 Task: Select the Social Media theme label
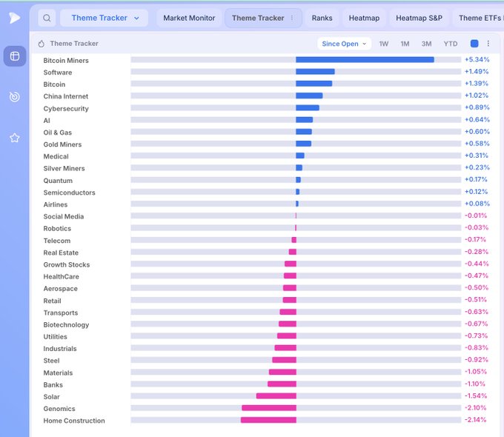tap(63, 216)
